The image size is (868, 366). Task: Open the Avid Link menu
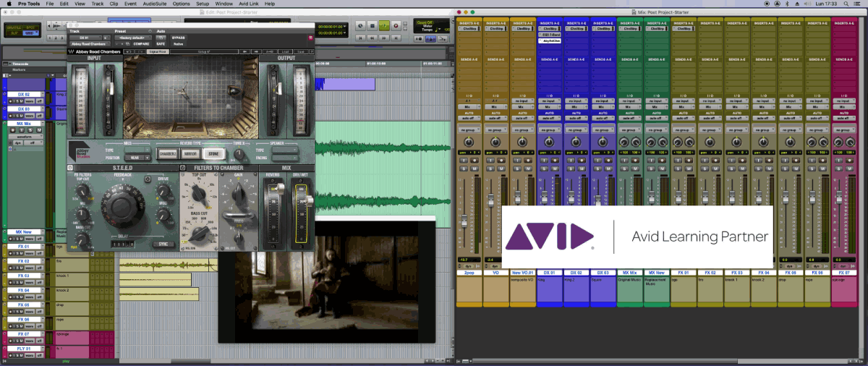(x=248, y=4)
